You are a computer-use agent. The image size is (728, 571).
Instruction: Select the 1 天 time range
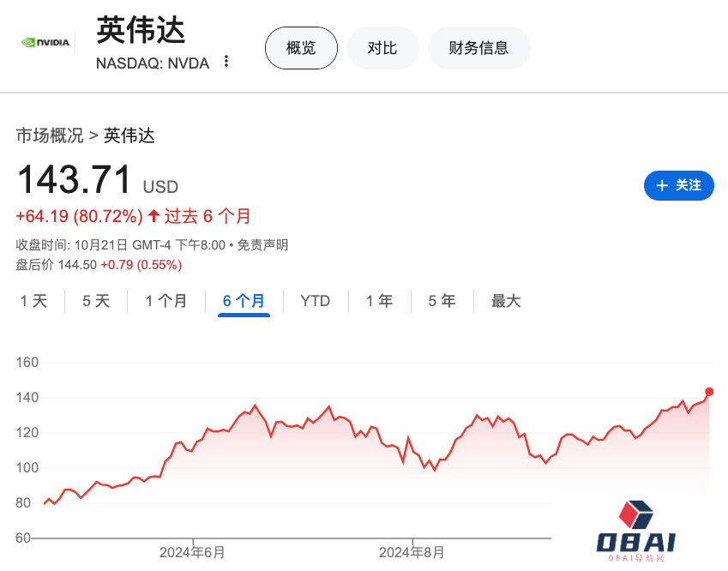(34, 301)
